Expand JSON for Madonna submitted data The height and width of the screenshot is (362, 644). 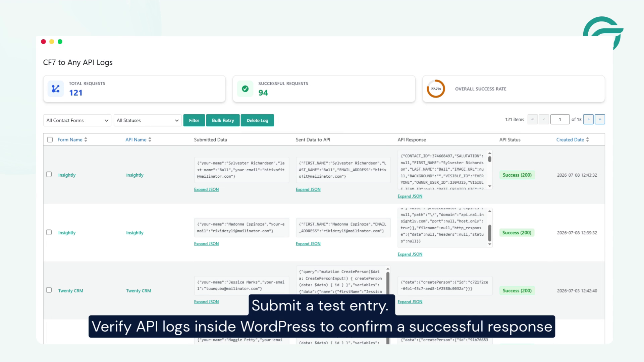point(206,244)
